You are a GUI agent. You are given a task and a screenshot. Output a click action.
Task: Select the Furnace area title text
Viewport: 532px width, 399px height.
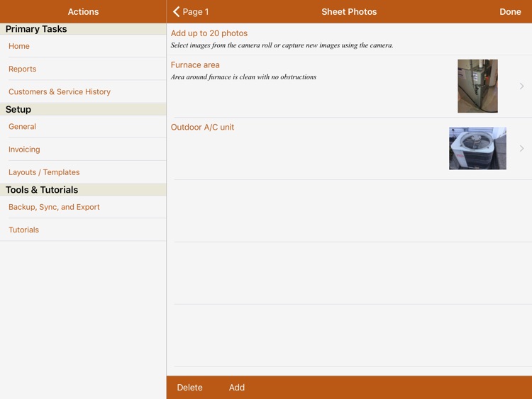point(195,64)
